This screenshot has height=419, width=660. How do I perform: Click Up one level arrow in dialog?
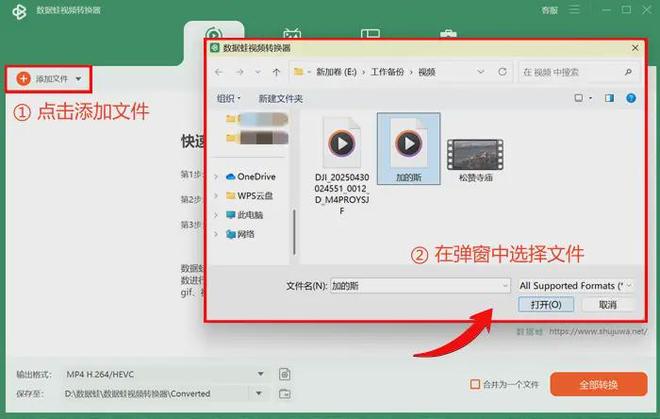pos(276,72)
